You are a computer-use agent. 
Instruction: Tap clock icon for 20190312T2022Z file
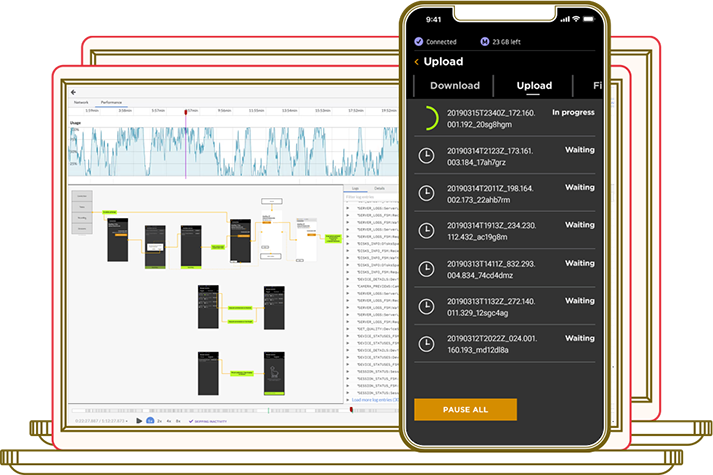tap(426, 344)
